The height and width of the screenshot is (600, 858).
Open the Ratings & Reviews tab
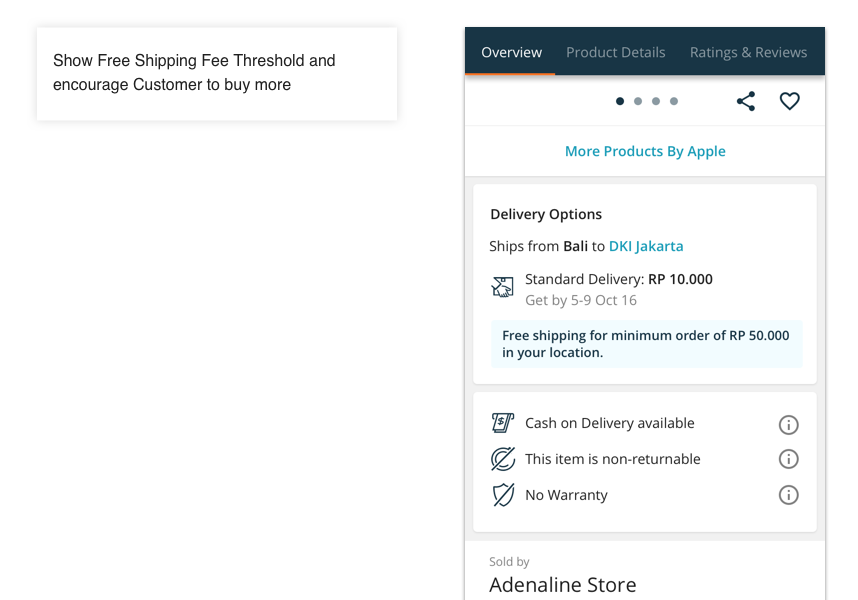[x=748, y=52]
